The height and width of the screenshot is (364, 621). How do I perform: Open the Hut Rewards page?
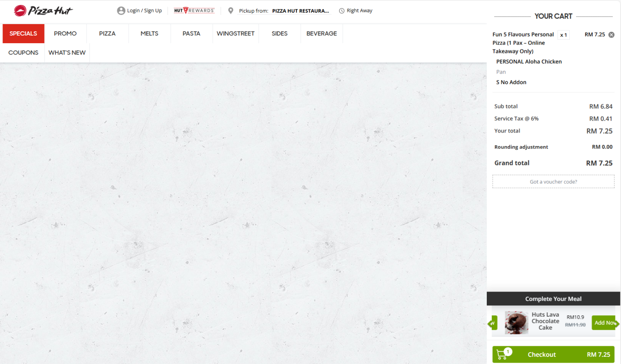[194, 11]
